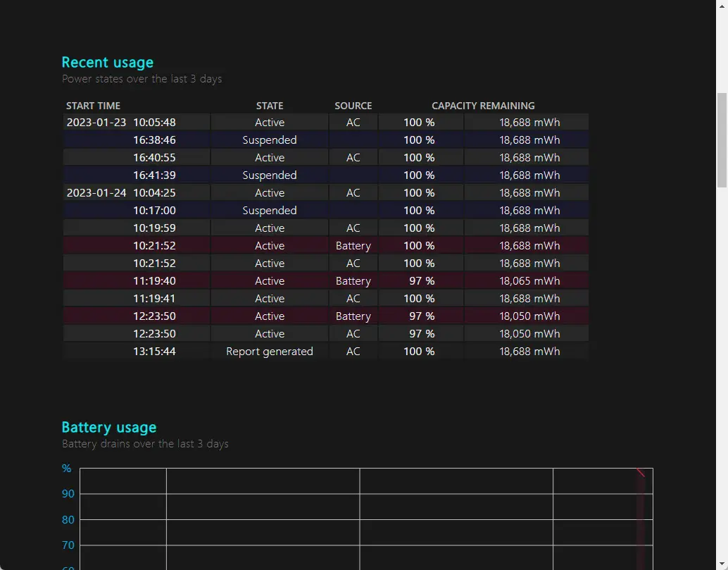Click the 10:17:00 Suspended state cell
The width and height of the screenshot is (728, 570).
270,211
